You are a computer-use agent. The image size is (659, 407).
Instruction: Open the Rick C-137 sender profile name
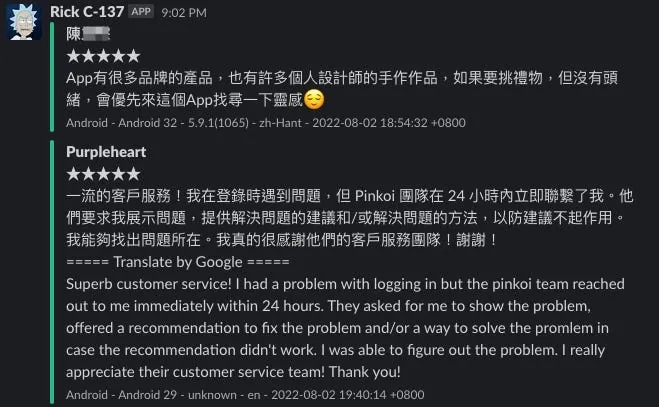[86, 11]
